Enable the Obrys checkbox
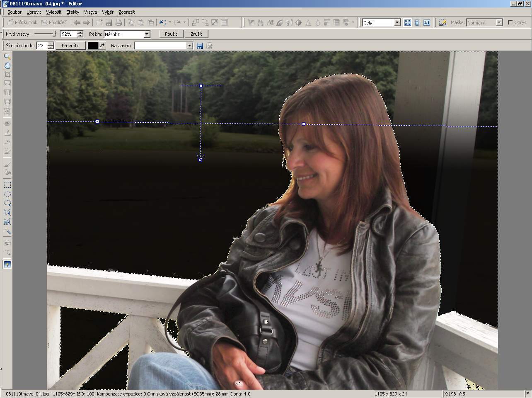This screenshot has height=398, width=532. click(510, 22)
